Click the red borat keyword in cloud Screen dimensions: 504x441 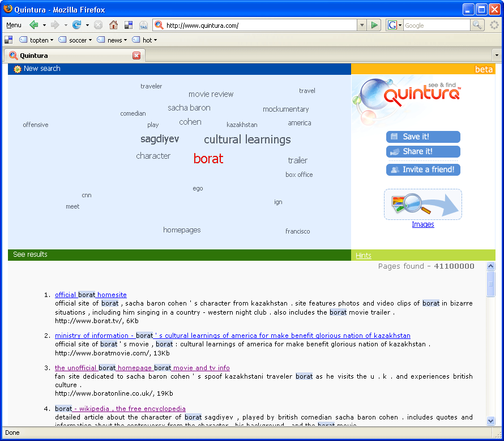pyautogui.click(x=208, y=159)
